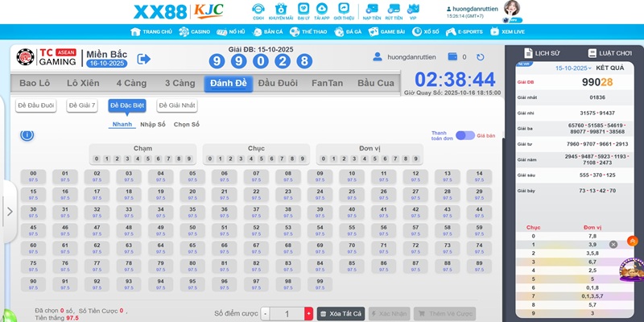
Task: Open the Đại Lý agent icon
Action: pyautogui.click(x=303, y=11)
